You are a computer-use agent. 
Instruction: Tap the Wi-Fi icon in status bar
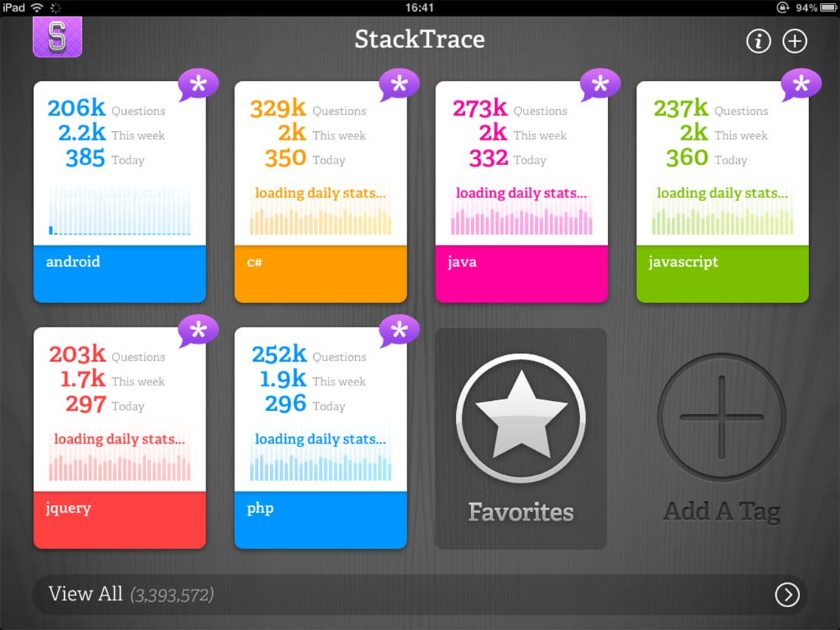[x=37, y=7]
